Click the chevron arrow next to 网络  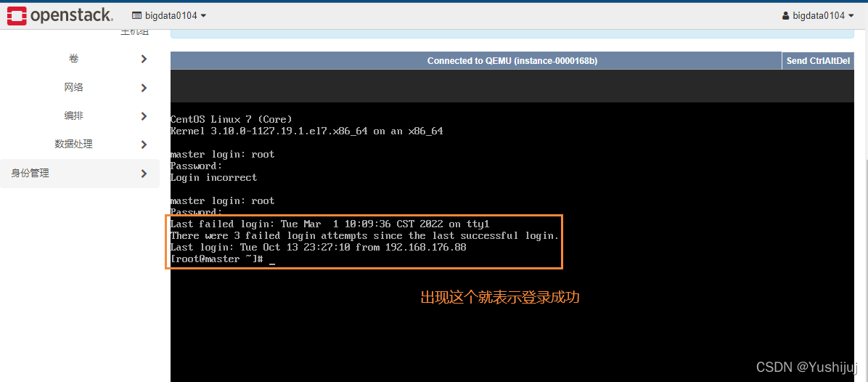144,87
